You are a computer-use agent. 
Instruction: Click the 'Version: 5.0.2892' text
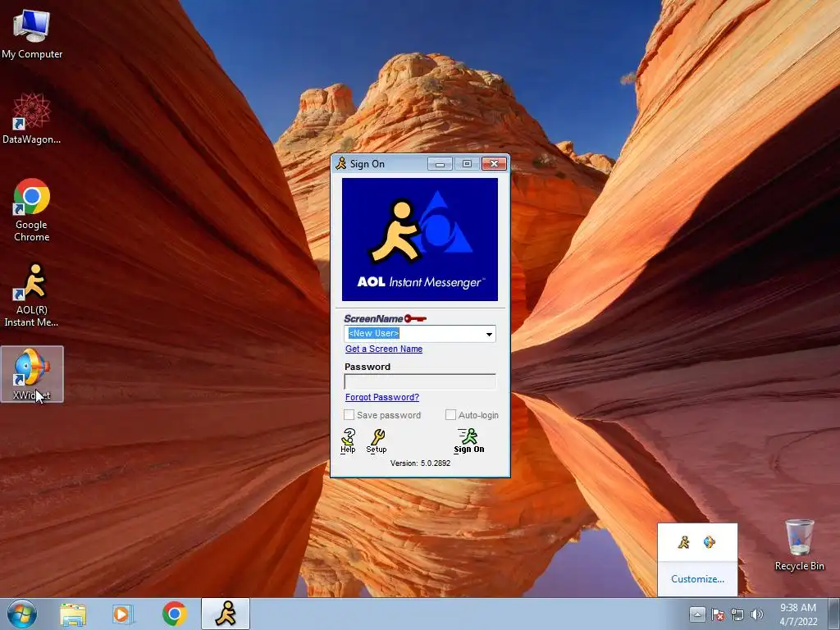420,463
